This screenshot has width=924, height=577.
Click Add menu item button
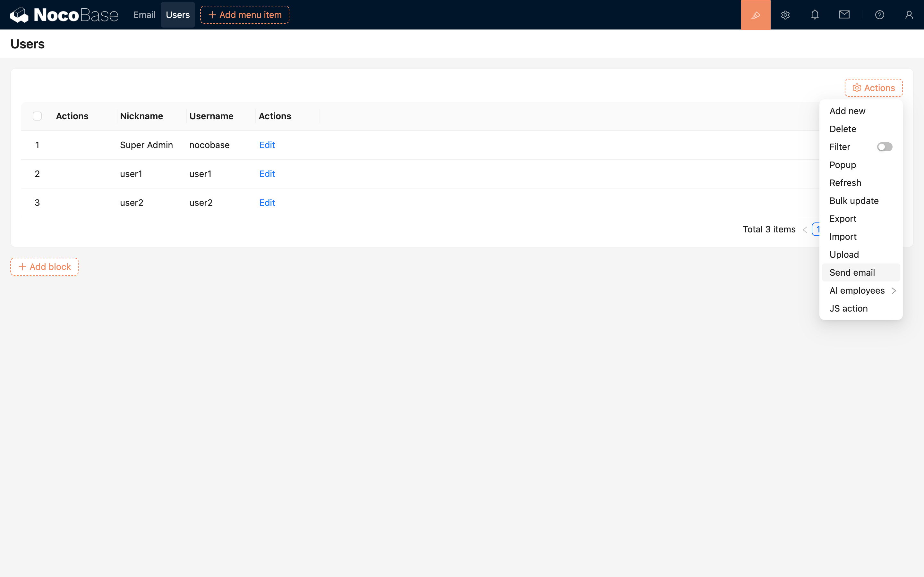click(x=245, y=15)
